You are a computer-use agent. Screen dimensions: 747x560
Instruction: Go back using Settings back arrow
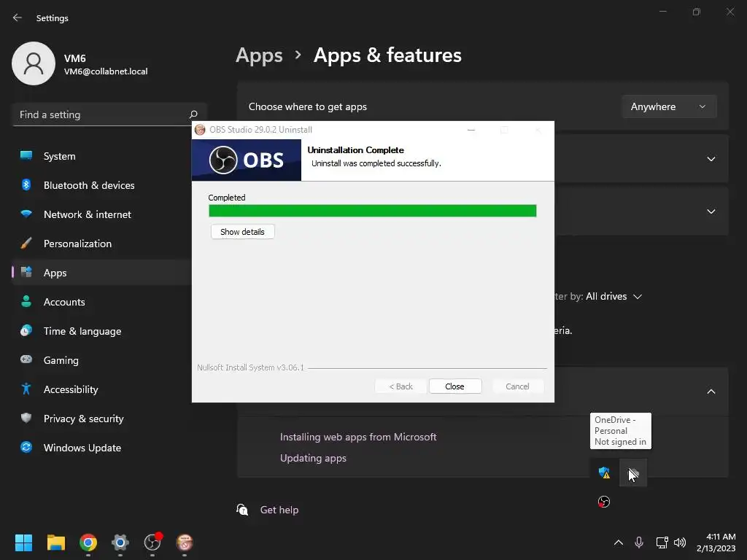(x=18, y=17)
